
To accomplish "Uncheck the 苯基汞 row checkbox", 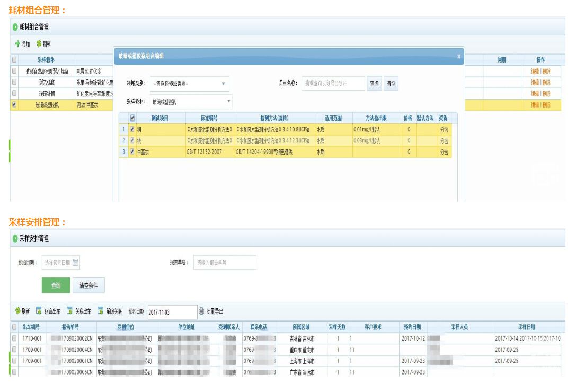I will coord(132,152).
